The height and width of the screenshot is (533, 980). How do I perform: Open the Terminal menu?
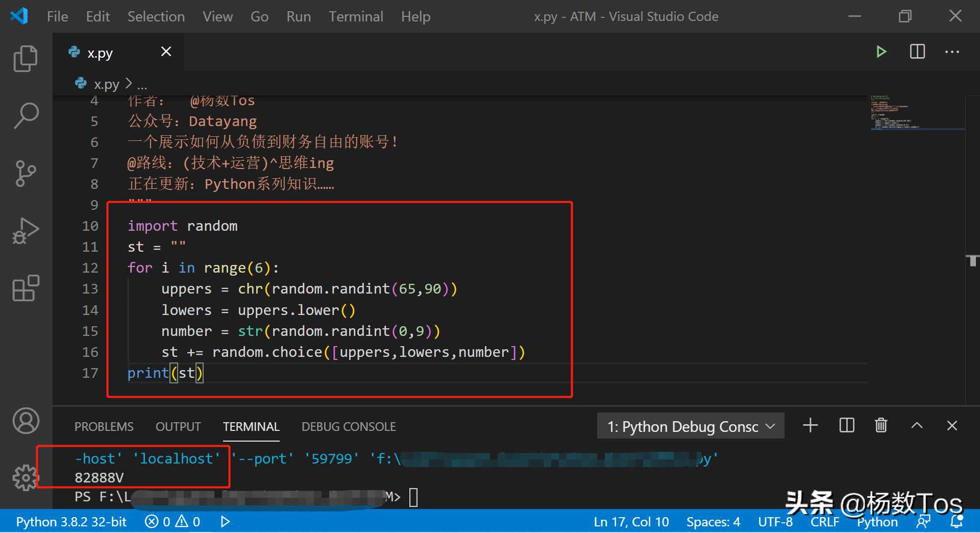coord(356,16)
